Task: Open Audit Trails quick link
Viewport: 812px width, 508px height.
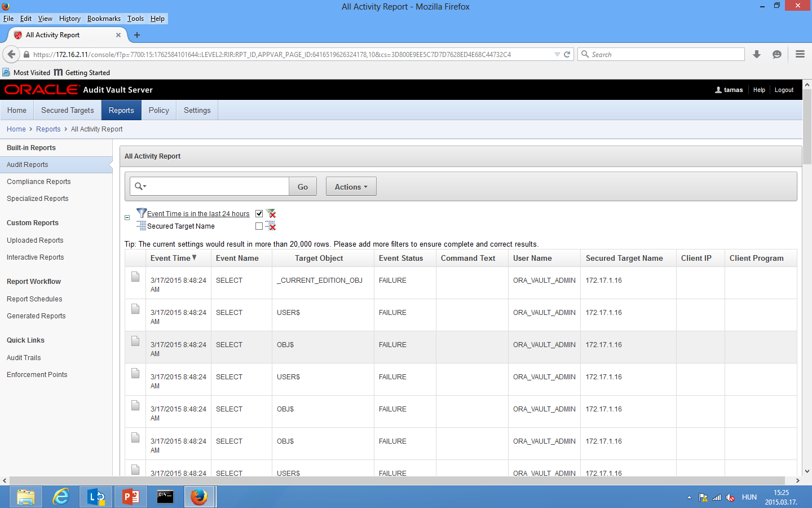Action: click(x=24, y=358)
